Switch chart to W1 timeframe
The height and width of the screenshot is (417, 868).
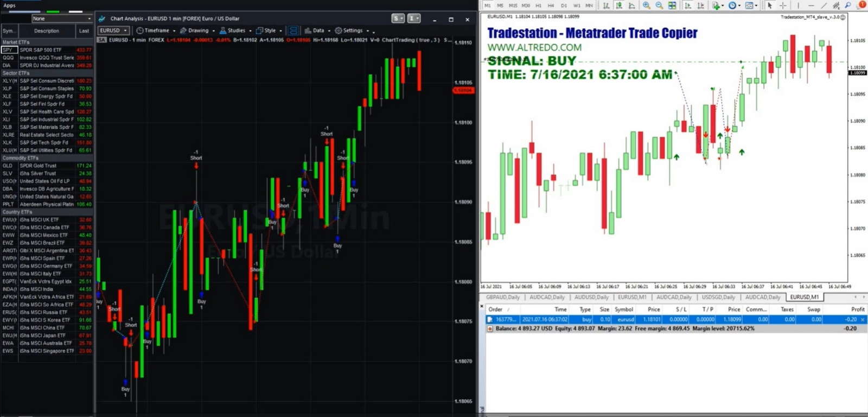point(576,5)
